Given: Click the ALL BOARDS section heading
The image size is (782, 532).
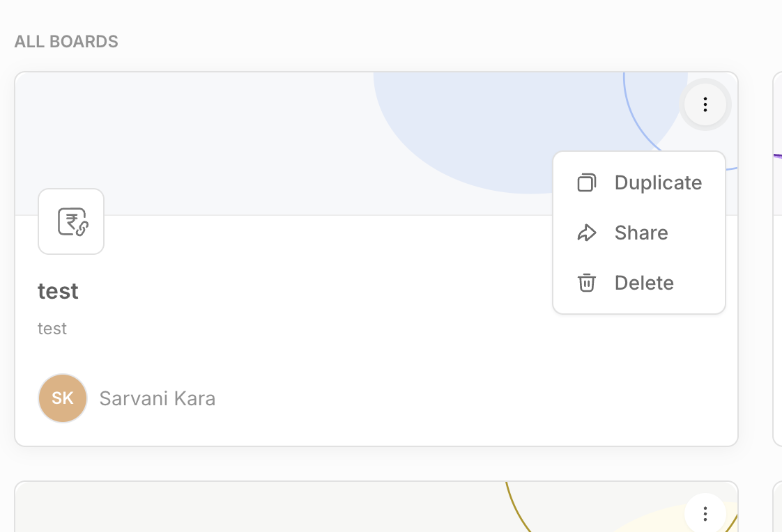Looking at the screenshot, I should coord(66,42).
